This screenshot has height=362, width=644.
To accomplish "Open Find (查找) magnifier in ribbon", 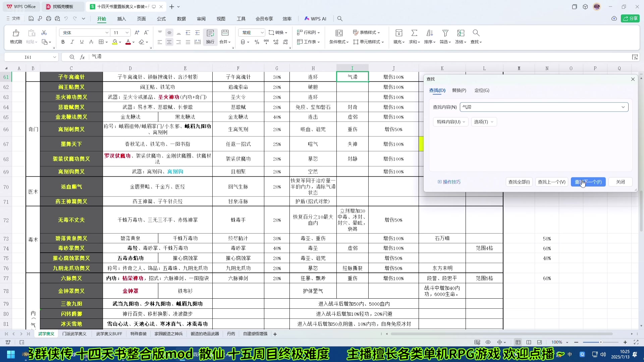I will (476, 36).
